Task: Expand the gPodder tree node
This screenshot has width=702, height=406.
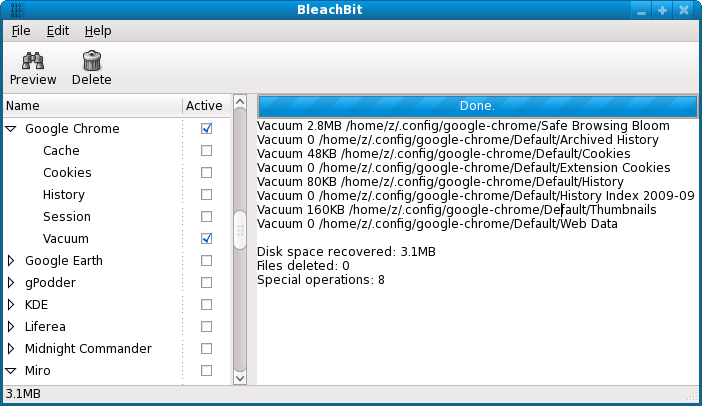Action: [11, 283]
